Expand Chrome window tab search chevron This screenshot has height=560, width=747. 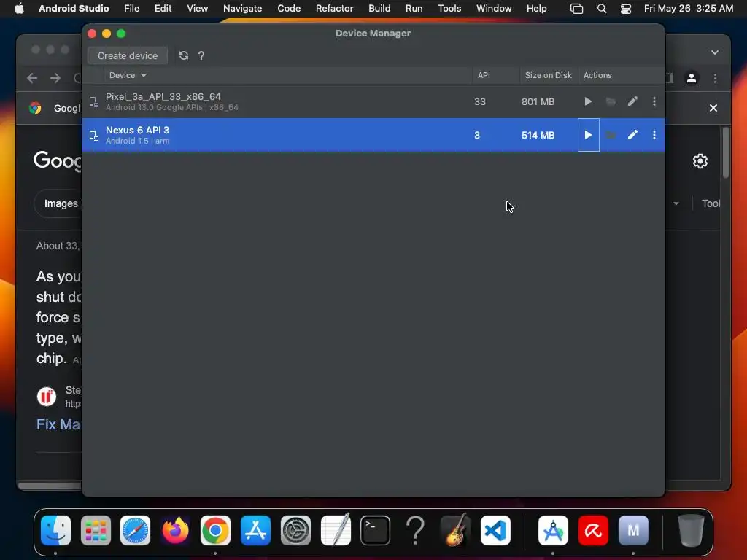[x=715, y=52]
